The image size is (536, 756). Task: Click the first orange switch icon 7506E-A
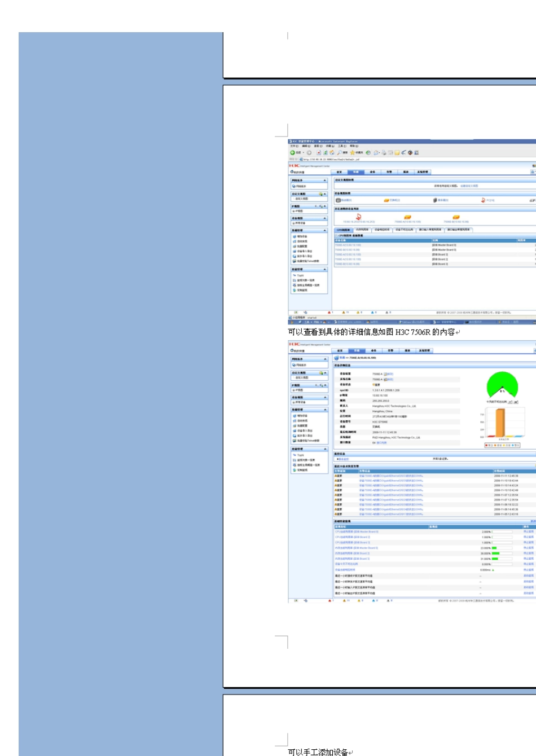pyautogui.click(x=407, y=217)
